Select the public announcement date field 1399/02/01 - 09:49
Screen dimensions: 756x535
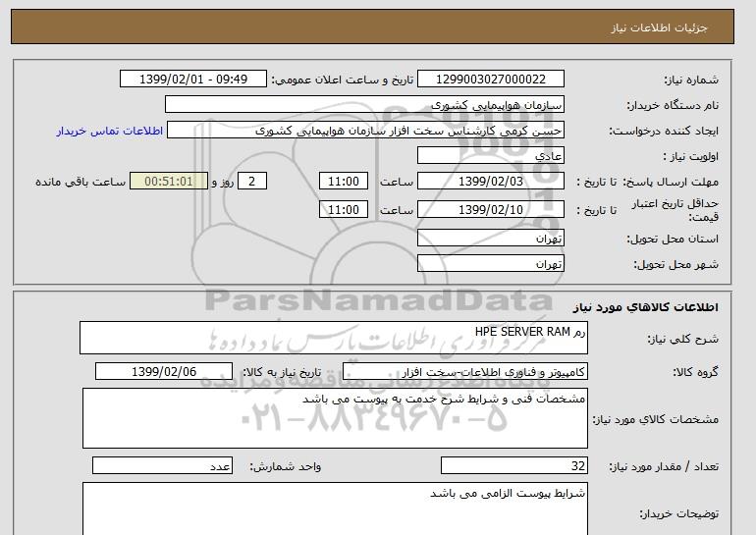(192, 80)
